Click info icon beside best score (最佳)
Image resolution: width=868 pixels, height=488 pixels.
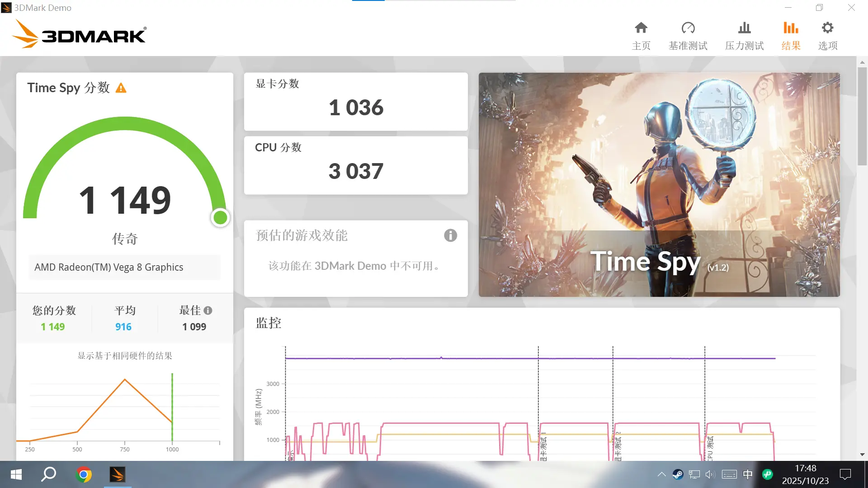(x=208, y=310)
